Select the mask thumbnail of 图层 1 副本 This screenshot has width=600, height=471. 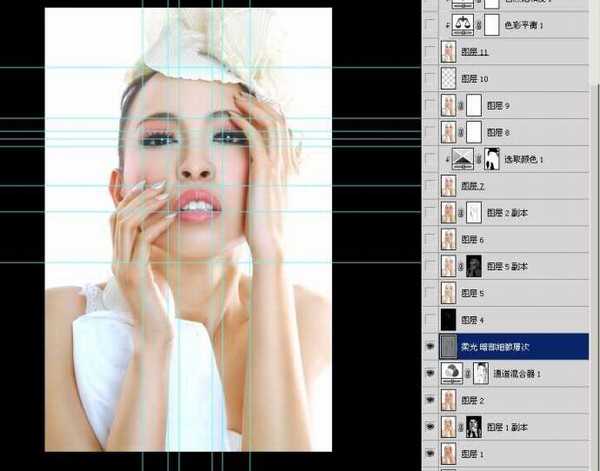pos(474,427)
